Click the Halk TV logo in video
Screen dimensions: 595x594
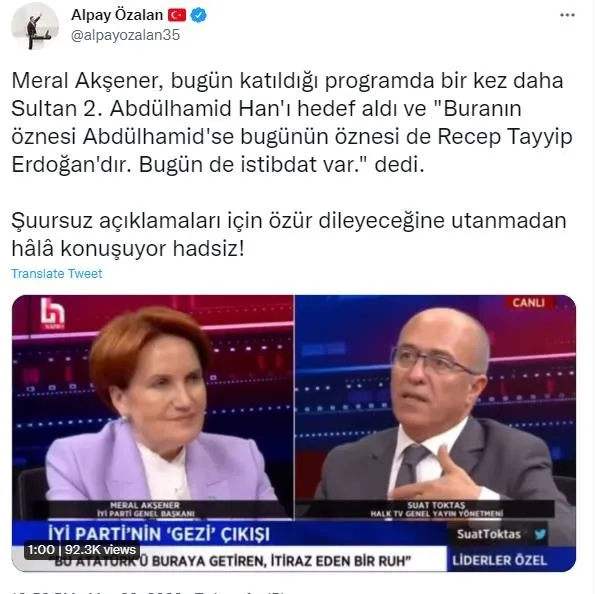[x=53, y=314]
